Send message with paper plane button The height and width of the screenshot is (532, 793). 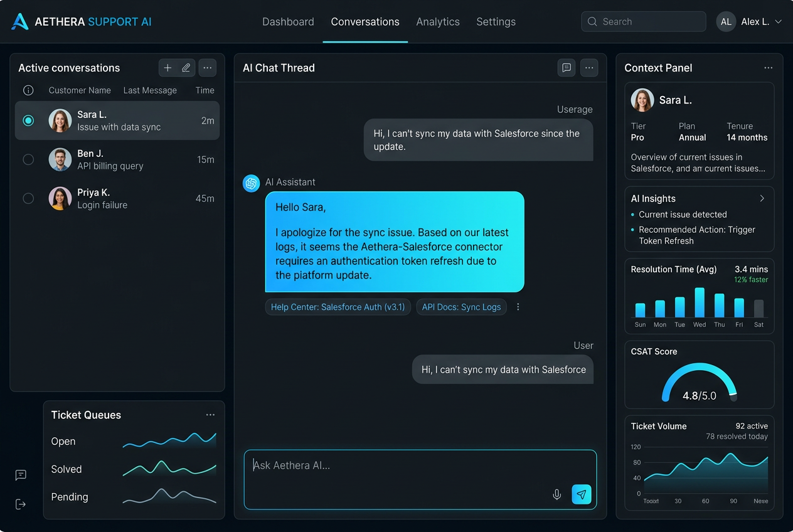pos(582,494)
